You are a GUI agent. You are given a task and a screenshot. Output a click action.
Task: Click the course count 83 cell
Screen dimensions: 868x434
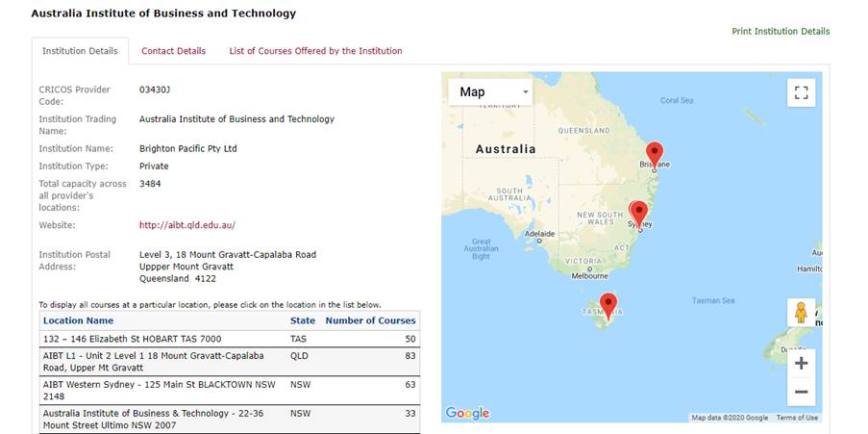[x=410, y=356]
